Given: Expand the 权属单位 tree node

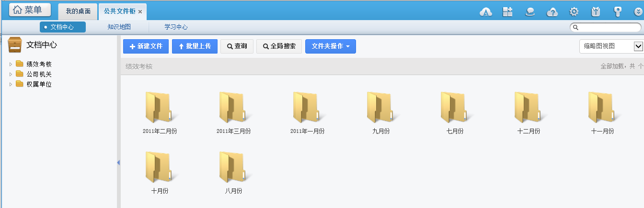Looking at the screenshot, I should point(11,85).
